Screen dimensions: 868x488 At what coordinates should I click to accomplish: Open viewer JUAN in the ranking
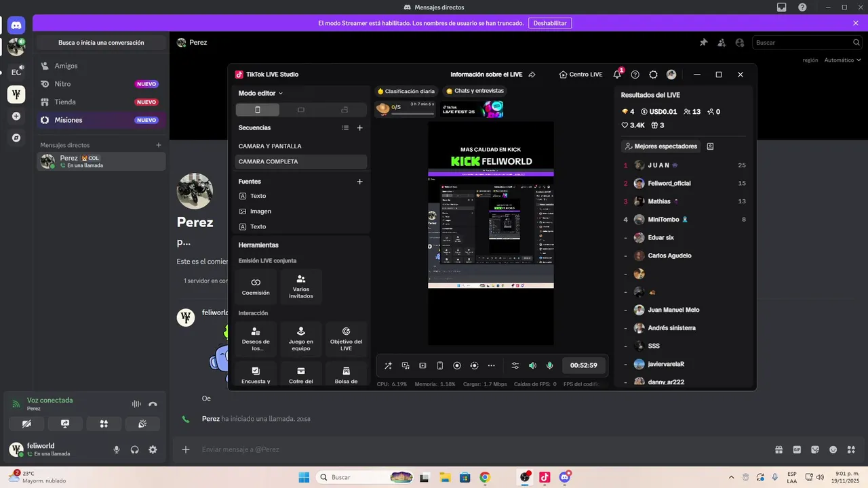click(685, 165)
